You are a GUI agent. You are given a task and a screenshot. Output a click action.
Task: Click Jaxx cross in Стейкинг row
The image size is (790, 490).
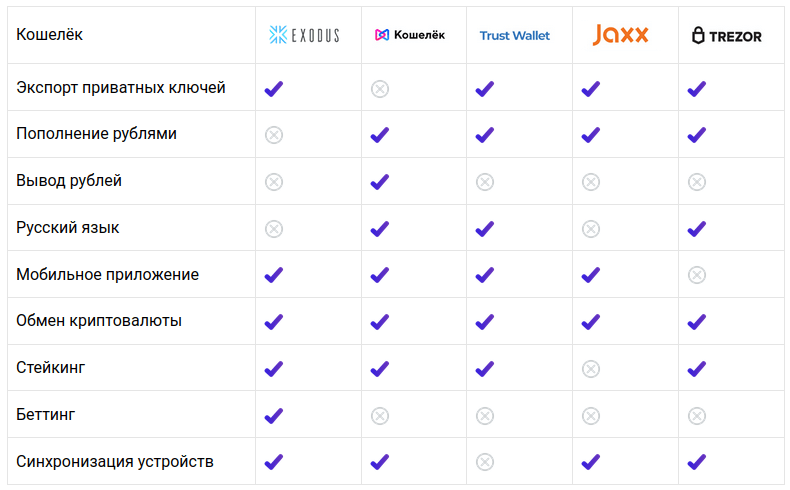click(591, 369)
